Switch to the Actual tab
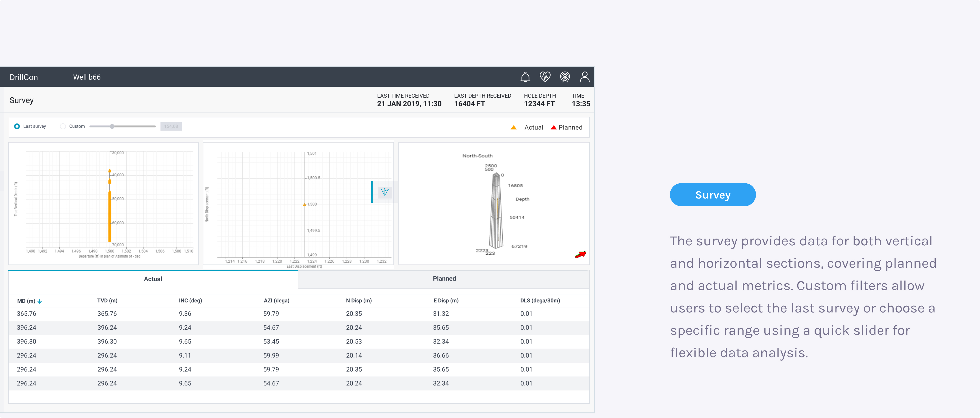The width and height of the screenshot is (980, 418). point(153,279)
